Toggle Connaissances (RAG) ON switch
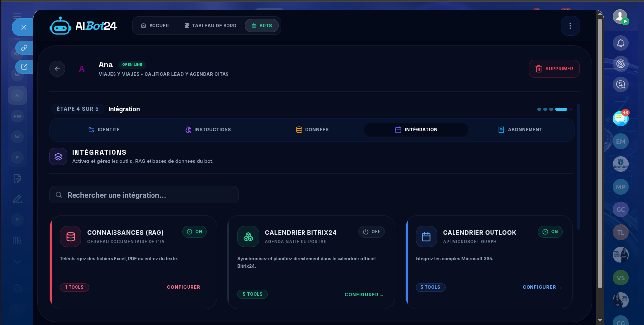 point(194,232)
